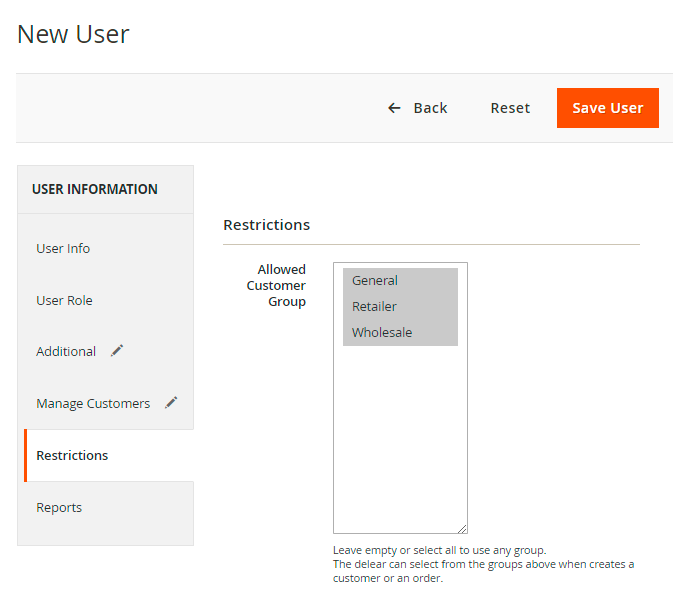682x602 pixels.
Task: Click empty area inside the group listbox
Action: click(400, 440)
